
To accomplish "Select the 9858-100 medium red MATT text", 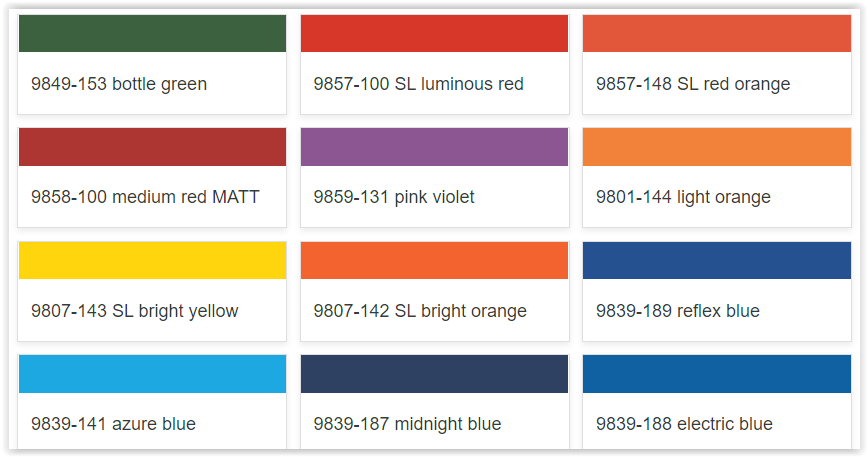I will [x=145, y=197].
